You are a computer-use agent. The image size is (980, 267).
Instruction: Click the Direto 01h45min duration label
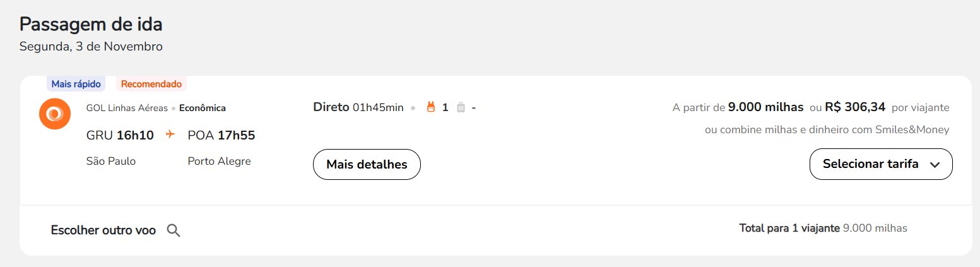(358, 107)
